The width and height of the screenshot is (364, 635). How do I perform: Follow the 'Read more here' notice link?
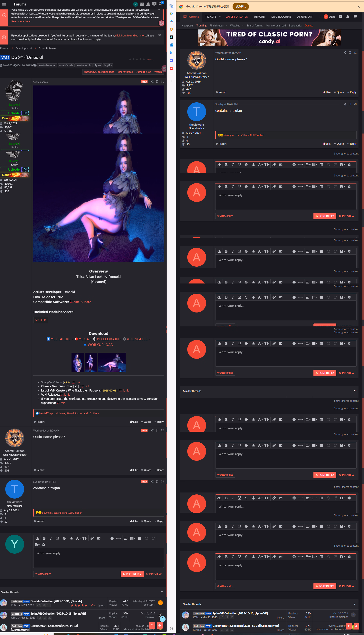click(21, 21)
